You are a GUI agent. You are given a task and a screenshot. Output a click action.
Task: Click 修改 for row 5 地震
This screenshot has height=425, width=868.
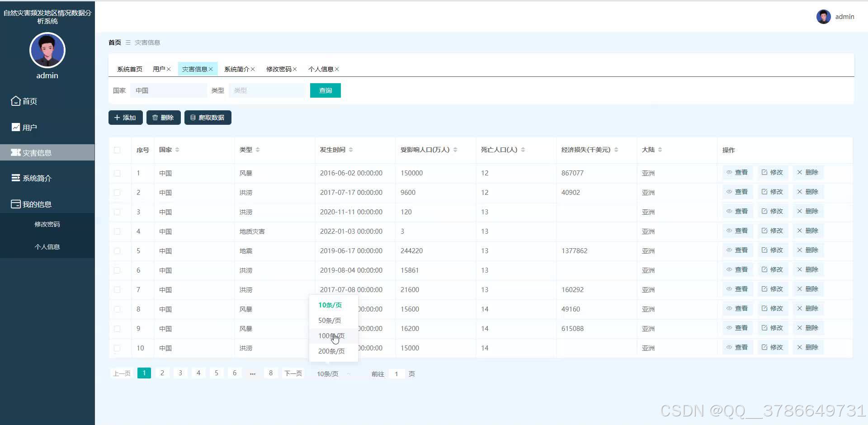(x=773, y=250)
